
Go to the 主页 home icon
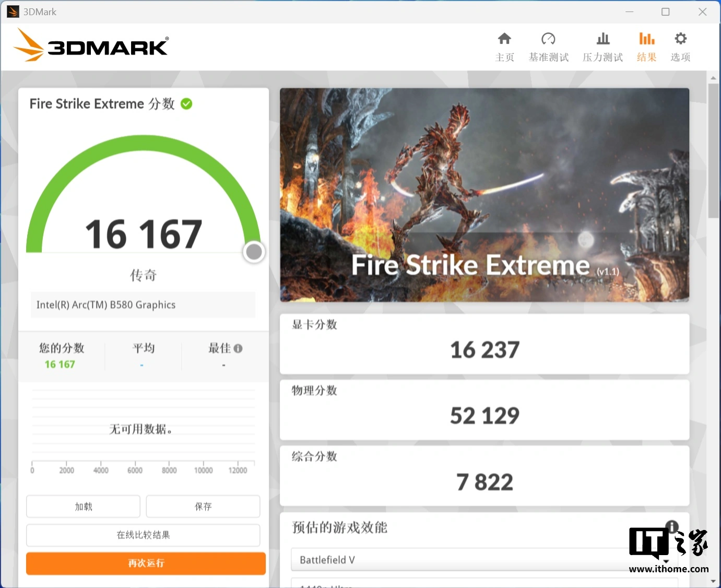(x=504, y=38)
